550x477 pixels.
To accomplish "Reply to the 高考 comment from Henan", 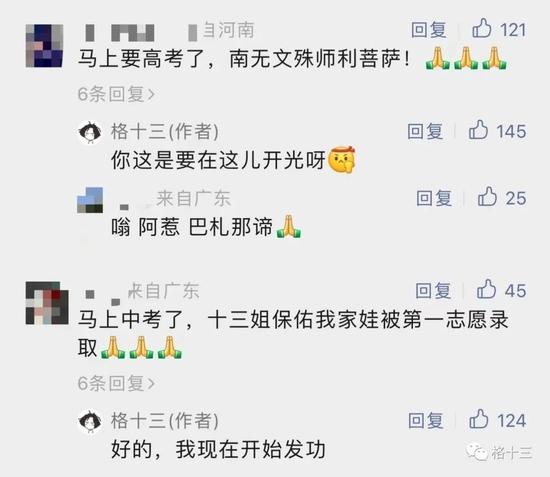I will pos(429,29).
